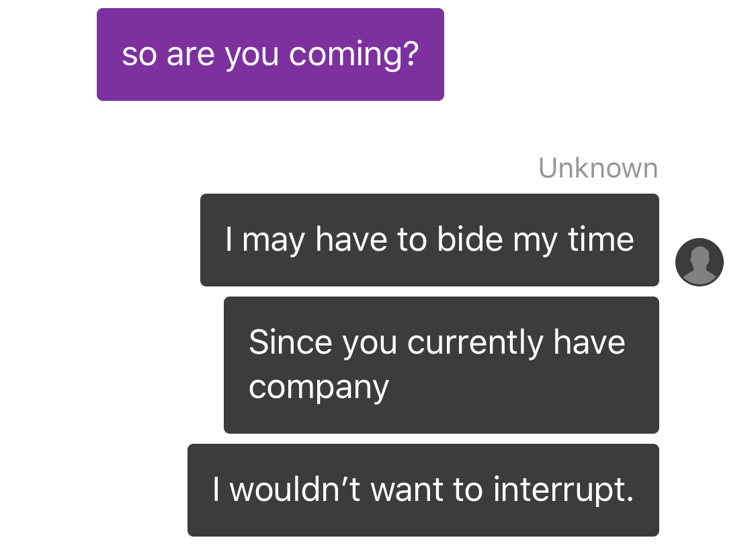This screenshot has width=756, height=548.
Task: Select the purple 'so are you coming?' bubble
Action: click(x=270, y=54)
